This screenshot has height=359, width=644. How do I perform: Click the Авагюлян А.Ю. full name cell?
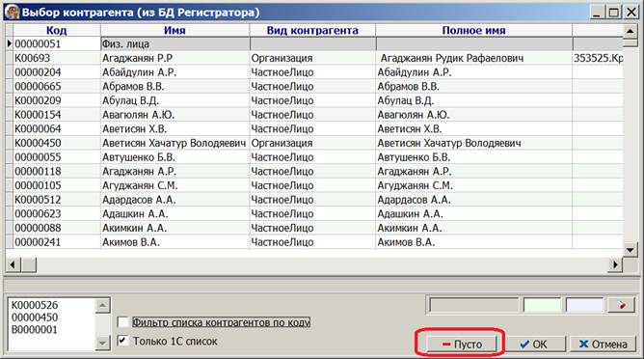pos(473,115)
